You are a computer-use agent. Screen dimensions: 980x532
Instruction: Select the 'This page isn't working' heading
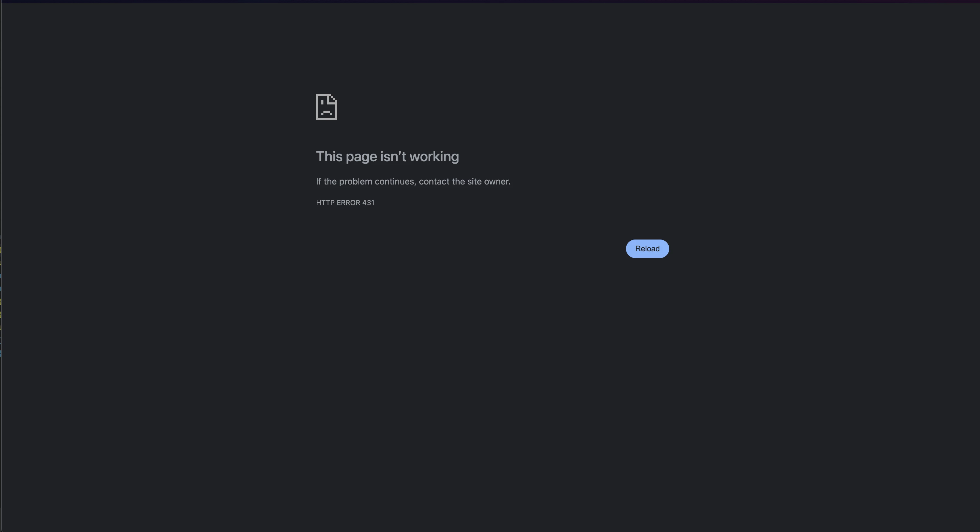pos(387,156)
